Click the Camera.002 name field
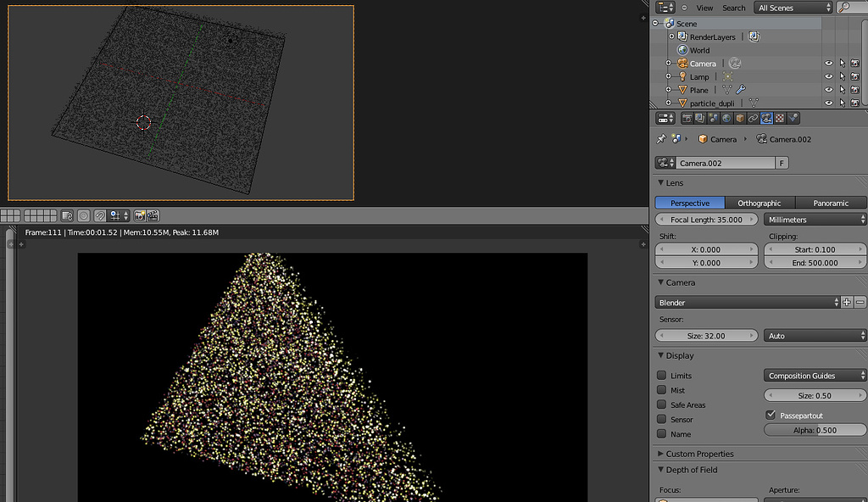Screen dimensions: 868x502 coord(726,163)
